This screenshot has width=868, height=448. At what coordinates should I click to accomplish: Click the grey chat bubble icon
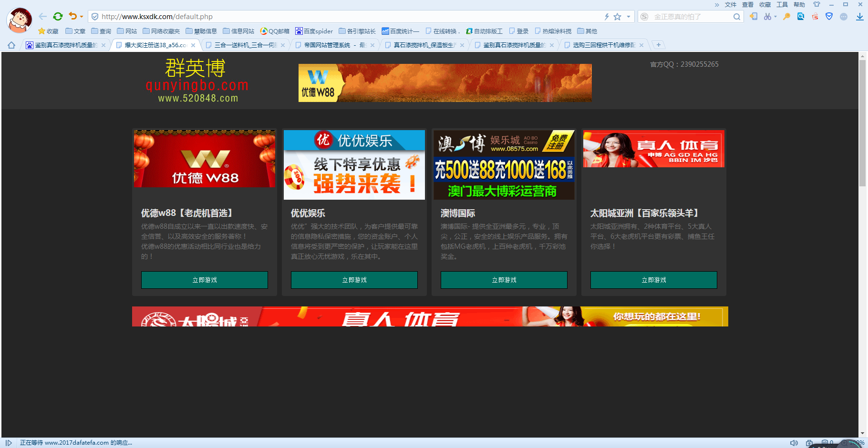click(x=844, y=17)
